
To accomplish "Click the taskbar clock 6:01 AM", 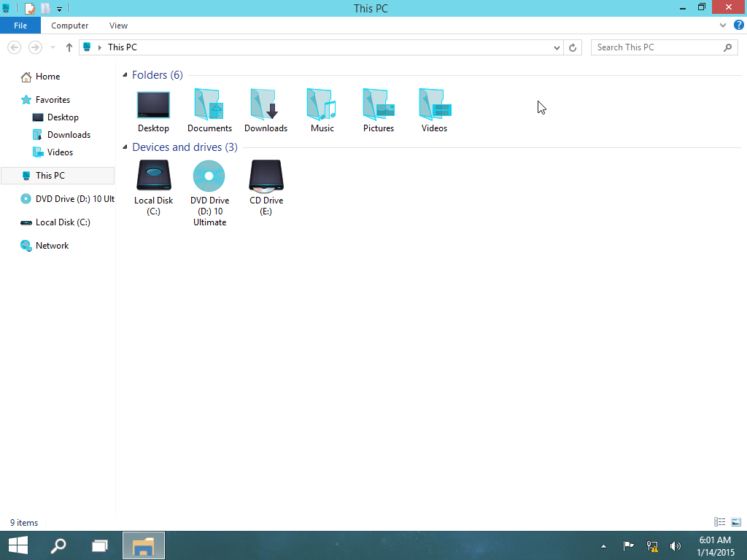I will (715, 540).
